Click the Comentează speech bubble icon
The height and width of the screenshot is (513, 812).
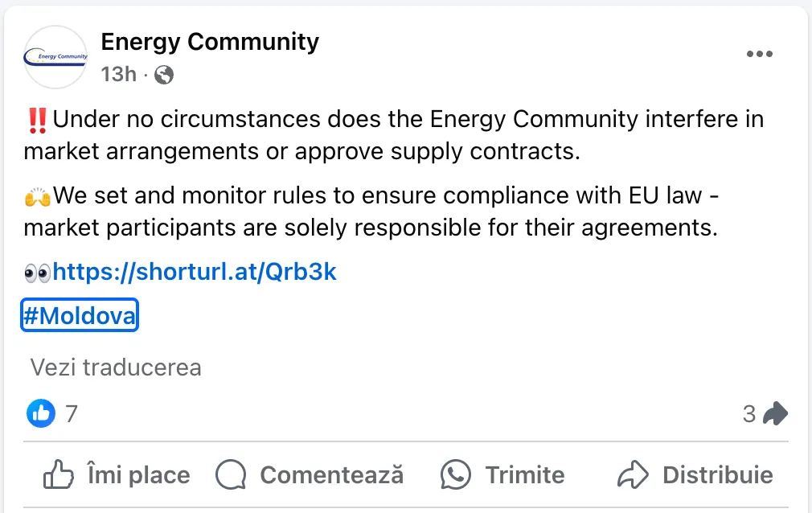click(231, 474)
